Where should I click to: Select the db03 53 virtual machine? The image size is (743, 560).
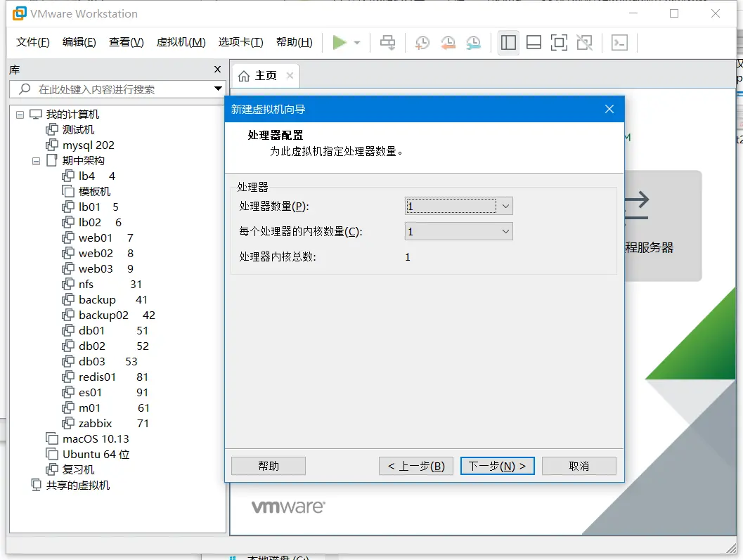(100, 362)
